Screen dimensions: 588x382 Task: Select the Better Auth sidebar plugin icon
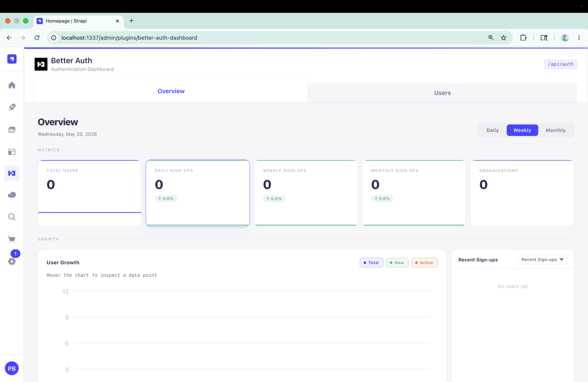12,173
